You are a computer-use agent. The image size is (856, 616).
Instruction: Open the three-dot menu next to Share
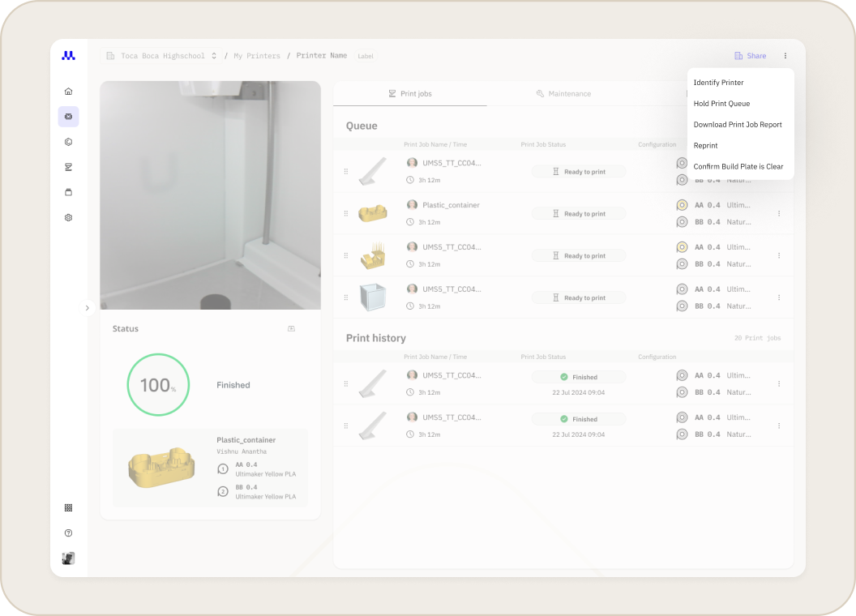785,56
